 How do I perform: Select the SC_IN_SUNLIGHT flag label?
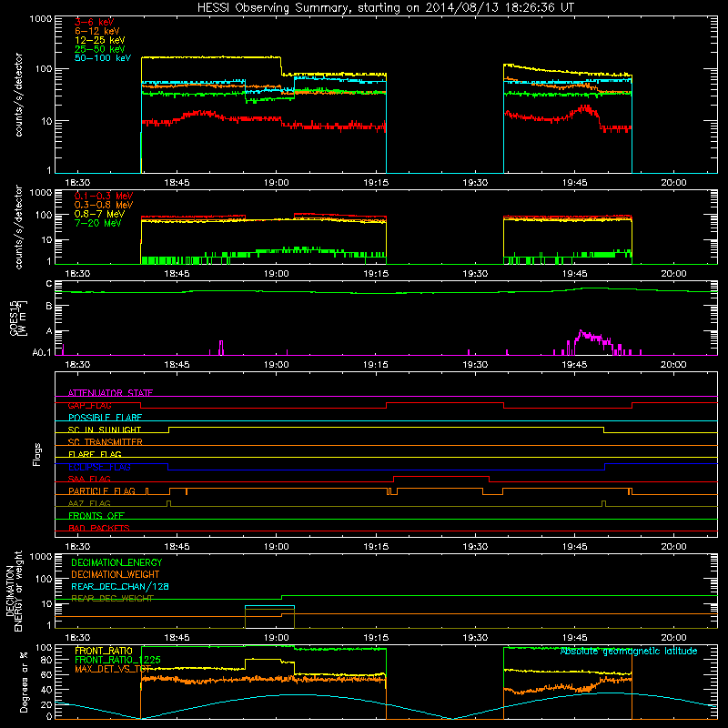(105, 430)
